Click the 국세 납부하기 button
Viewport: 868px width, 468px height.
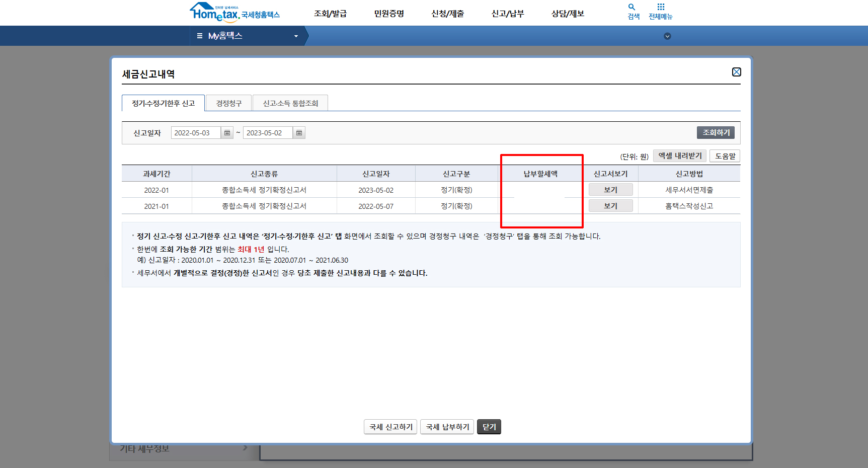pyautogui.click(x=447, y=426)
